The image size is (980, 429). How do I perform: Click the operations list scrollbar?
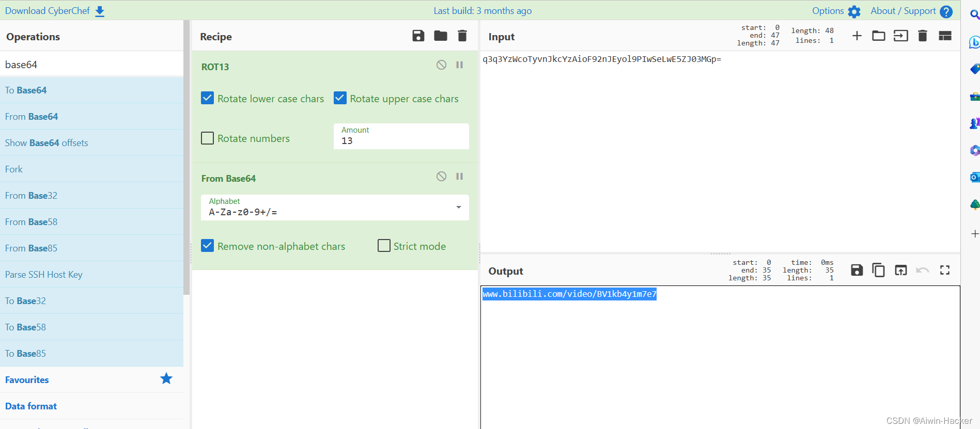(x=187, y=157)
